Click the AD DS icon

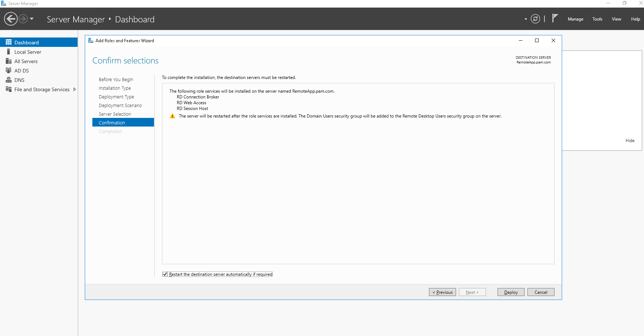[9, 70]
